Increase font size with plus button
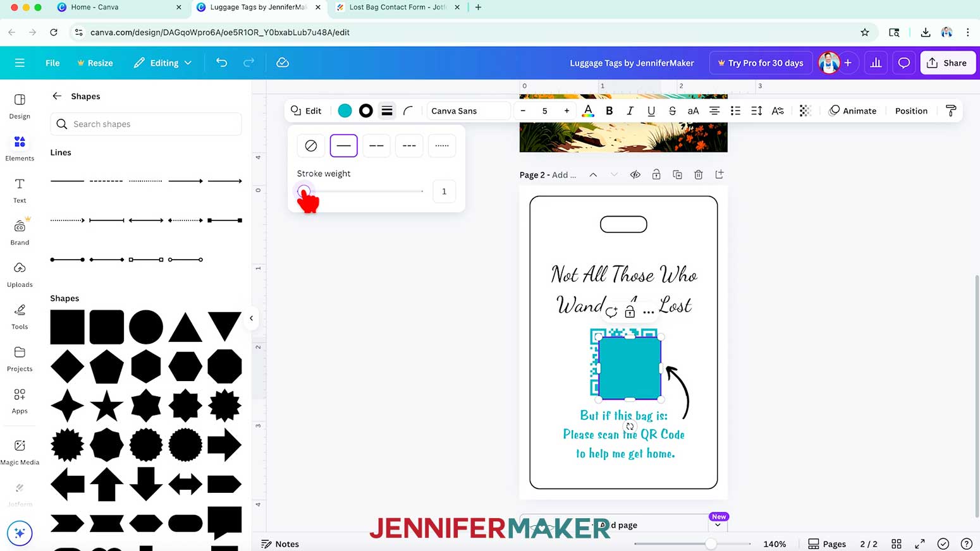 [x=567, y=111]
